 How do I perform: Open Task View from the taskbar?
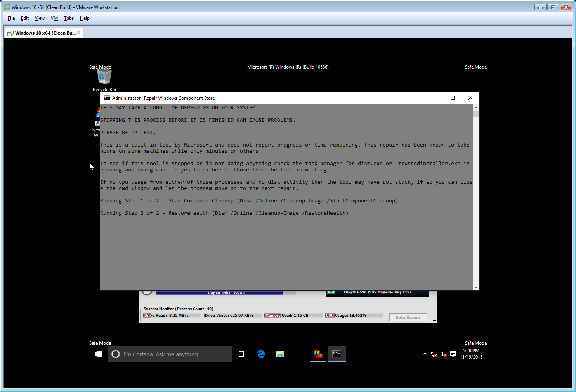(241, 354)
